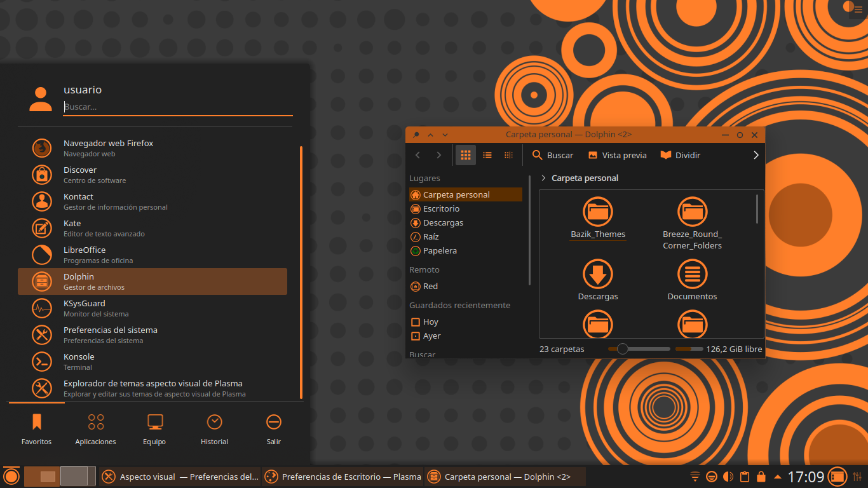
Task: Click the keep-below arrow in Dolphin titlebar
Action: 445,135
